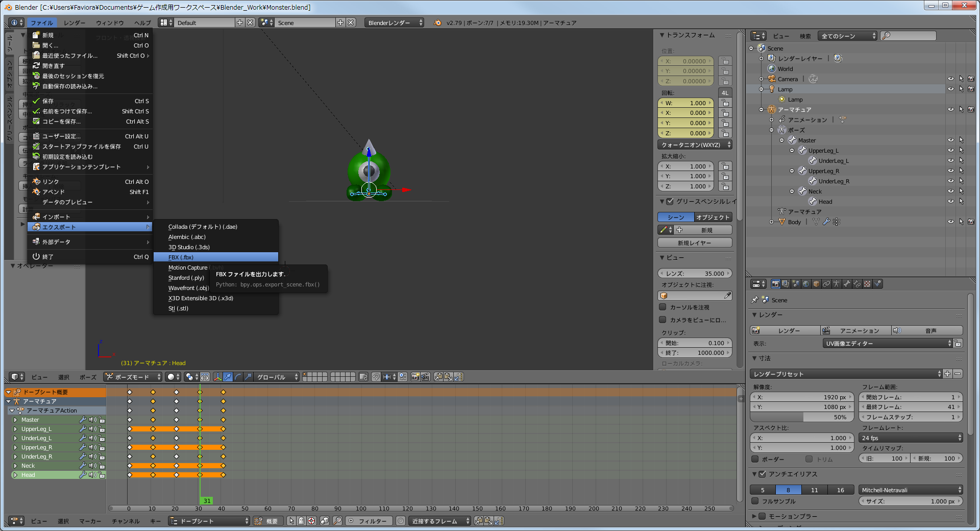Set anti-aliasing samples to 16
980x531 pixels.
840,490
